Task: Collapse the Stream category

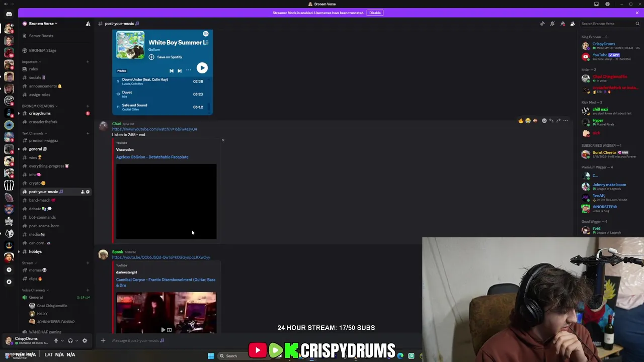Action: point(29,263)
